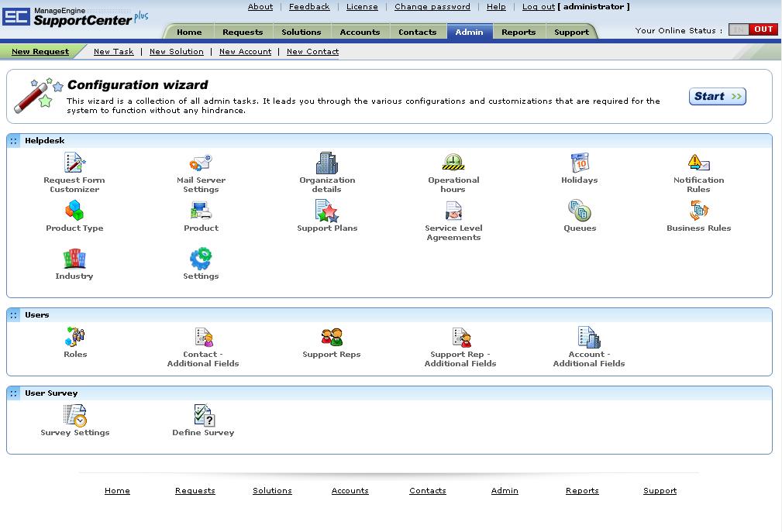Go to the Reports tab
Viewport: 782px width, 532px height.
[518, 32]
